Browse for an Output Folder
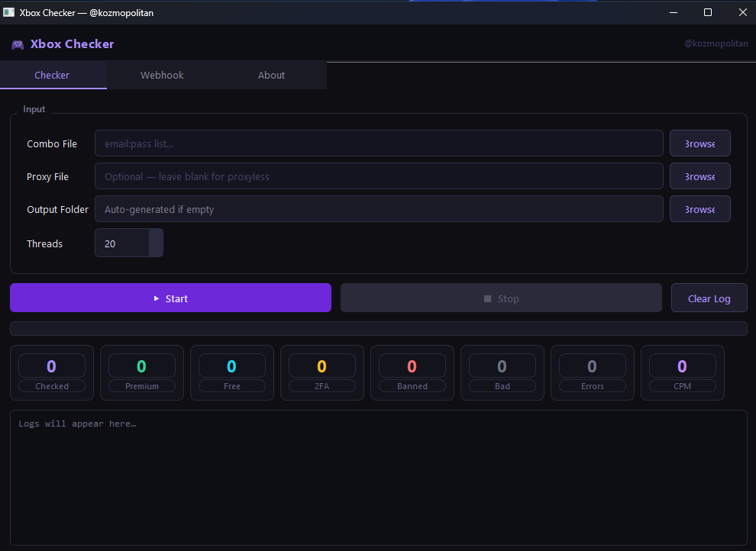Screen dimensions: 756x551 pyautogui.click(x=700, y=208)
